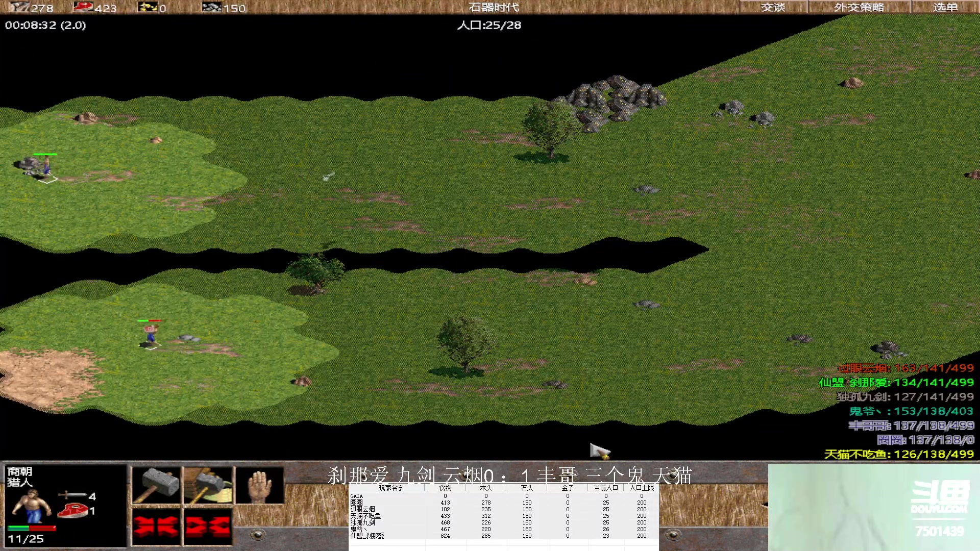Click the 食物 column header
This screenshot has width=980, height=551.
(x=445, y=488)
